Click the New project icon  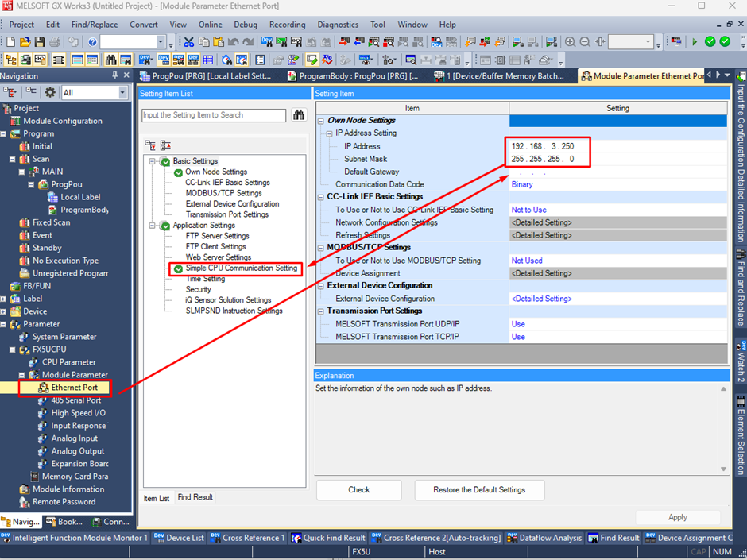[10, 42]
